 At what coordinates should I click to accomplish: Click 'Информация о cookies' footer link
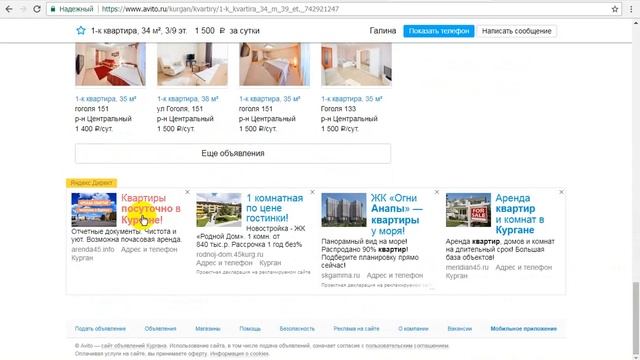pyautogui.click(x=239, y=353)
